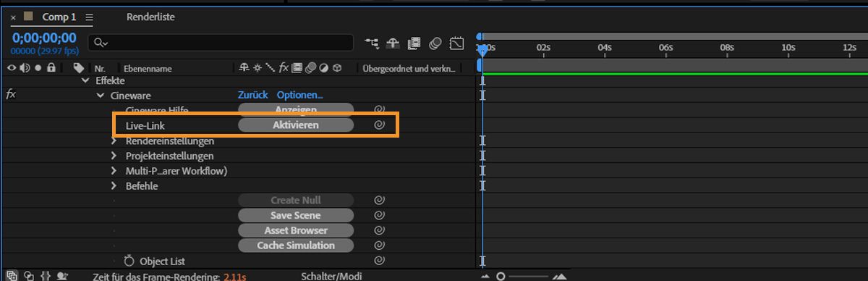Click inside the layer search field
The image size is (868, 281).
pyautogui.click(x=221, y=43)
